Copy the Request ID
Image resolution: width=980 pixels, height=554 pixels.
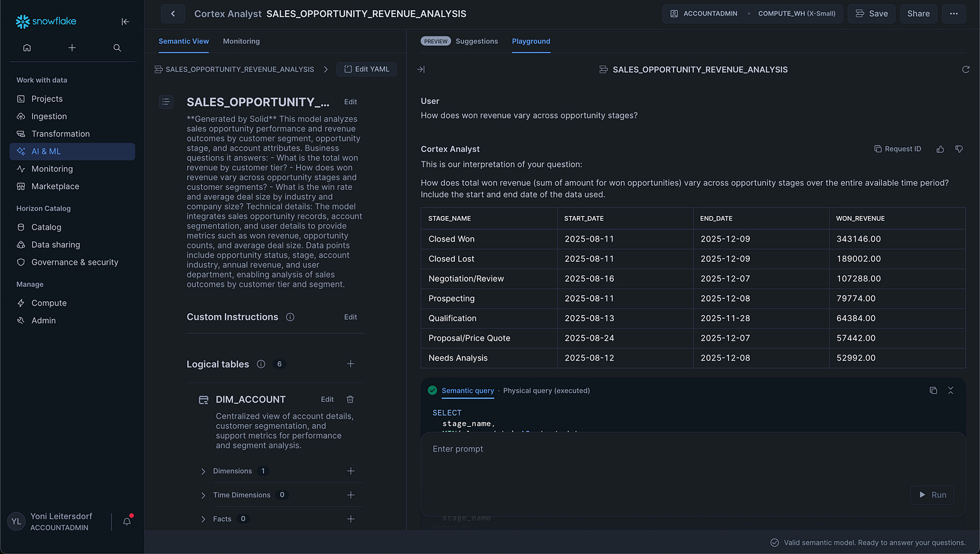(897, 149)
